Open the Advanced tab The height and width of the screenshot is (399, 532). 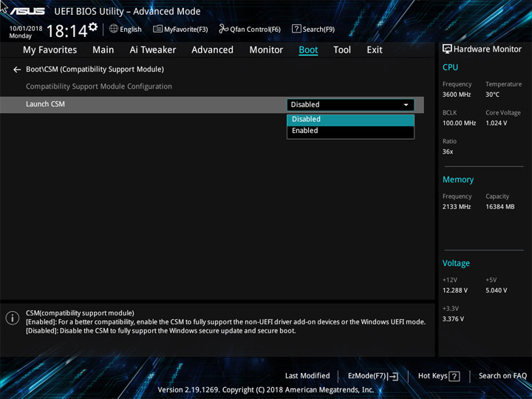pyautogui.click(x=212, y=50)
